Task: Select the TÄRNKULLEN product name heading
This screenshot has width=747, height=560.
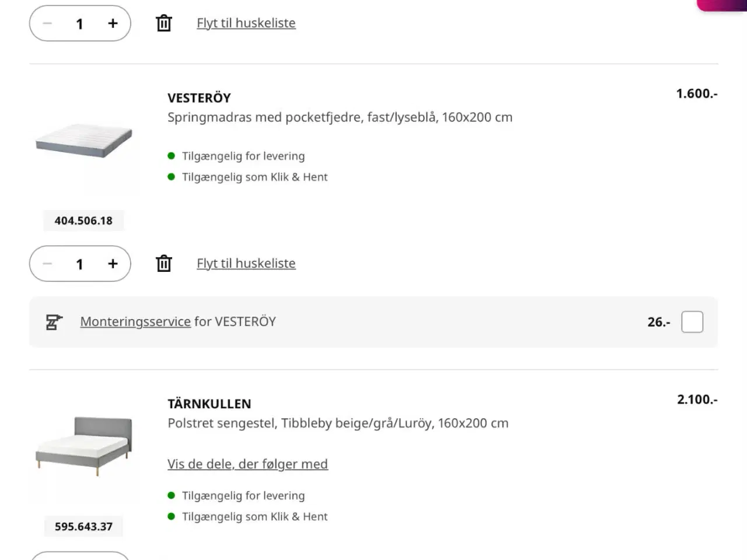Action: [209, 403]
